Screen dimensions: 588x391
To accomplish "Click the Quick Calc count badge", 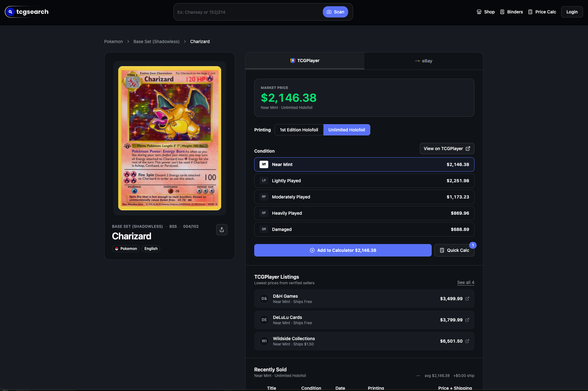I will pos(473,245).
